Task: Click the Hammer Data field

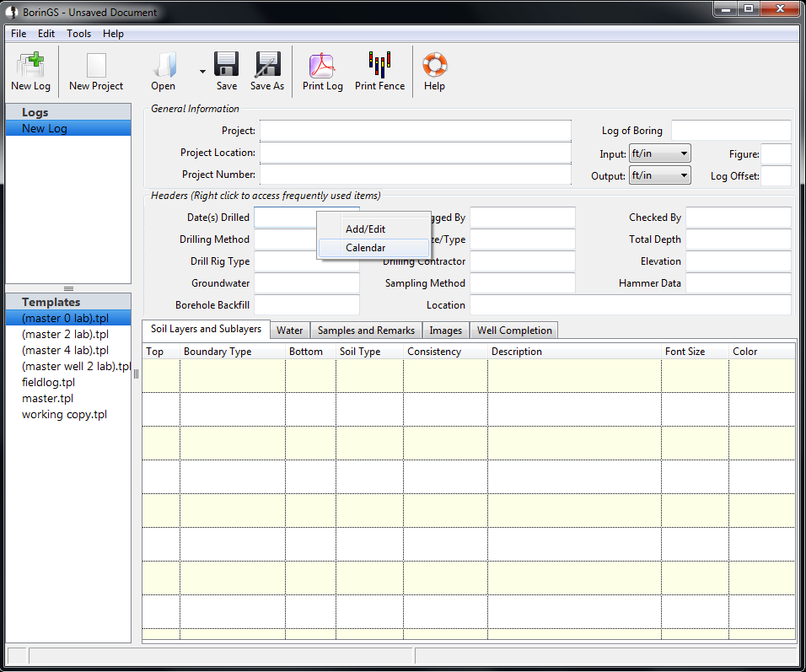Action: 739,283
